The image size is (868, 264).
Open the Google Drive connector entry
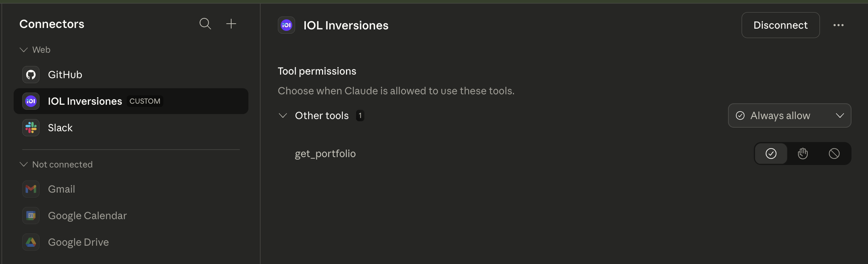click(x=78, y=242)
